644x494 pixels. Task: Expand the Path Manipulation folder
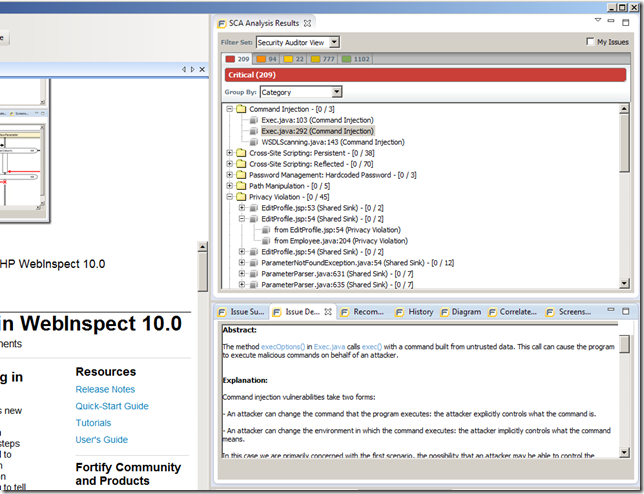click(230, 186)
